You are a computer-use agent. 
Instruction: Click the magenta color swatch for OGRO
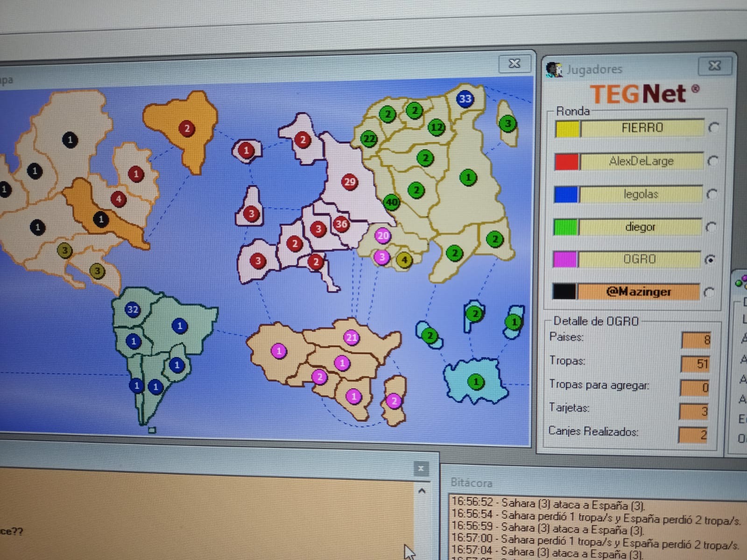[565, 259]
